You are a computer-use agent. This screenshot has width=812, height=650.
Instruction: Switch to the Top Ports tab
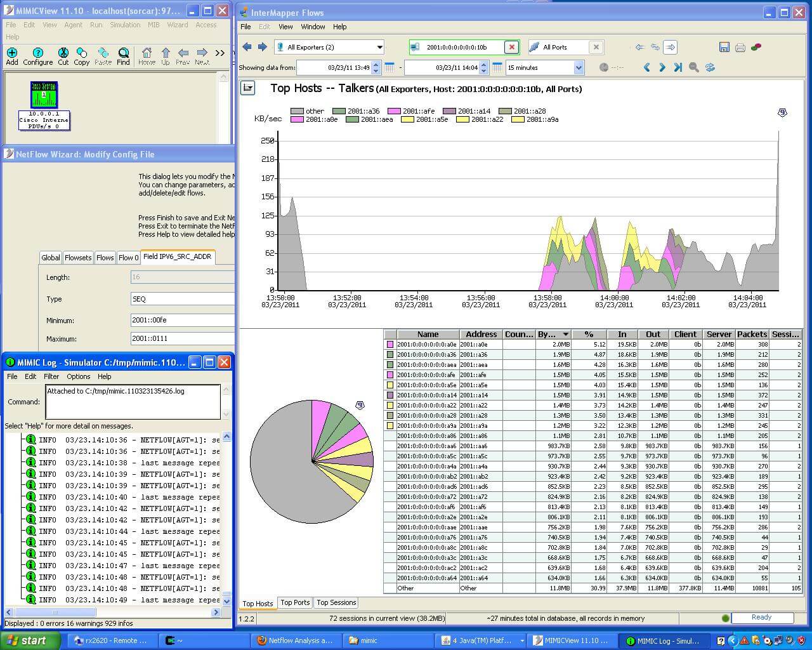295,603
